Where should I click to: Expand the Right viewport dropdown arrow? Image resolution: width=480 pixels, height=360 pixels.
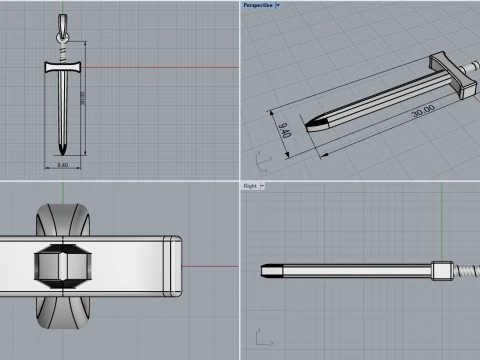pos(262,186)
